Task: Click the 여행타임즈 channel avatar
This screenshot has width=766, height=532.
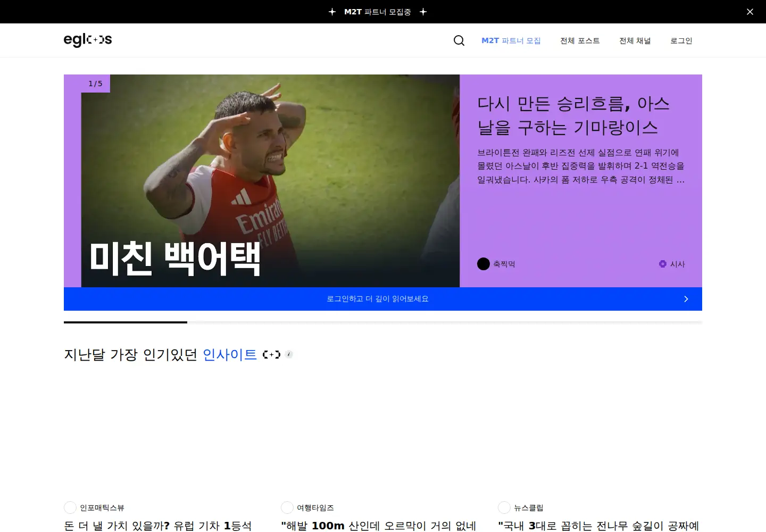Action: pyautogui.click(x=287, y=508)
